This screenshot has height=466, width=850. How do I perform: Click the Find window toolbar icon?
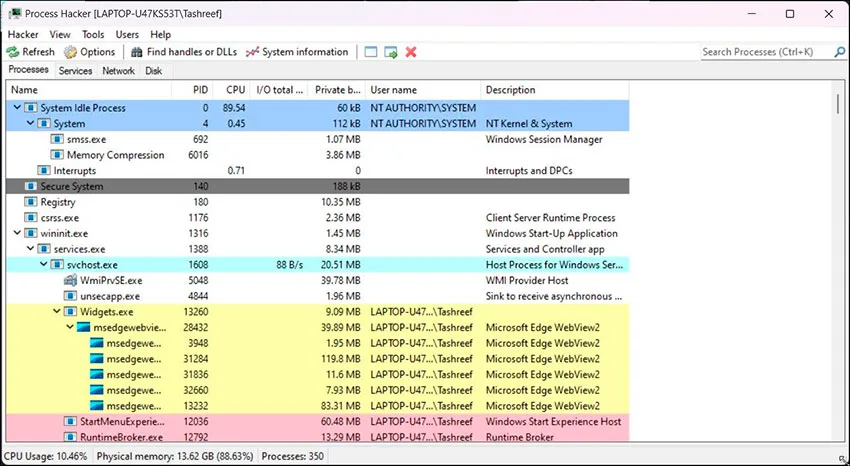(371, 52)
